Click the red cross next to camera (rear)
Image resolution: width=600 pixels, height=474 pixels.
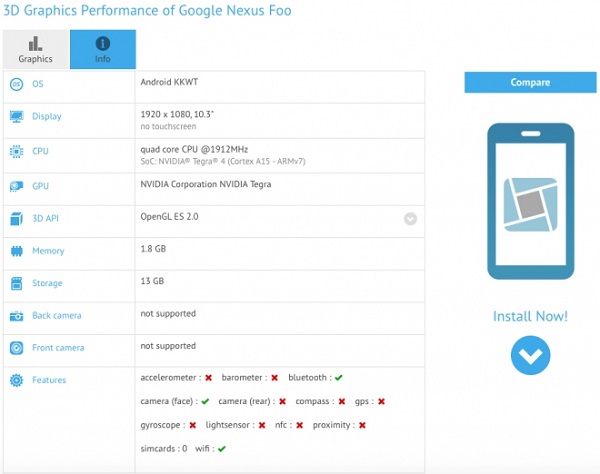pos(283,402)
